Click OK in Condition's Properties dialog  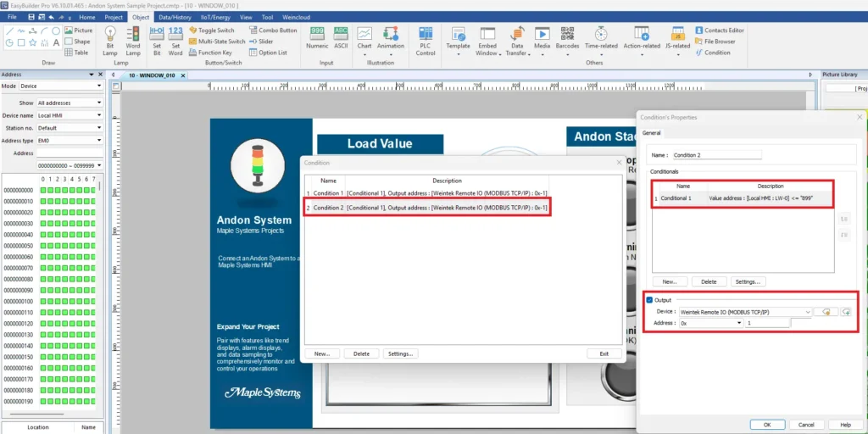(x=767, y=425)
